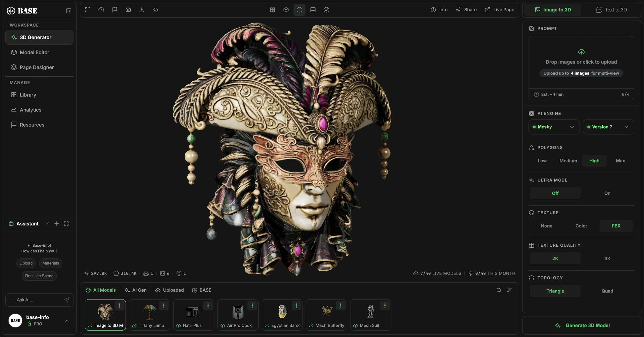Screen dimensions: 644x337
Task: Click the Ask AI input field
Action: [x=39, y=300]
